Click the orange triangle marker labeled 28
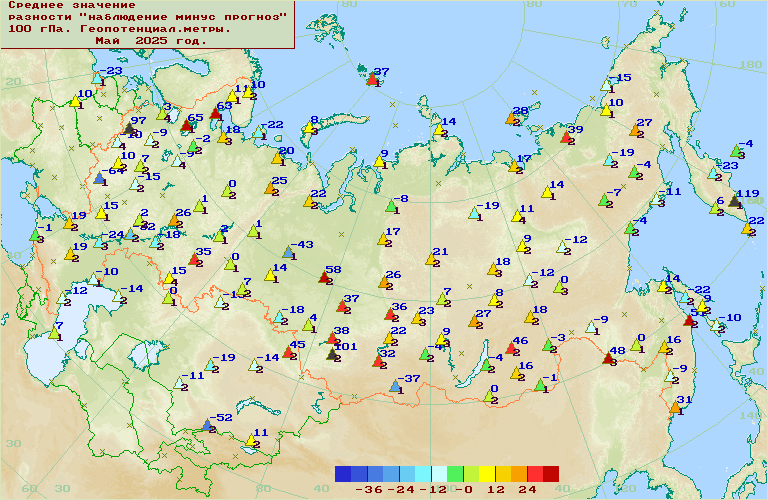This screenshot has width=768, height=500. tap(512, 118)
